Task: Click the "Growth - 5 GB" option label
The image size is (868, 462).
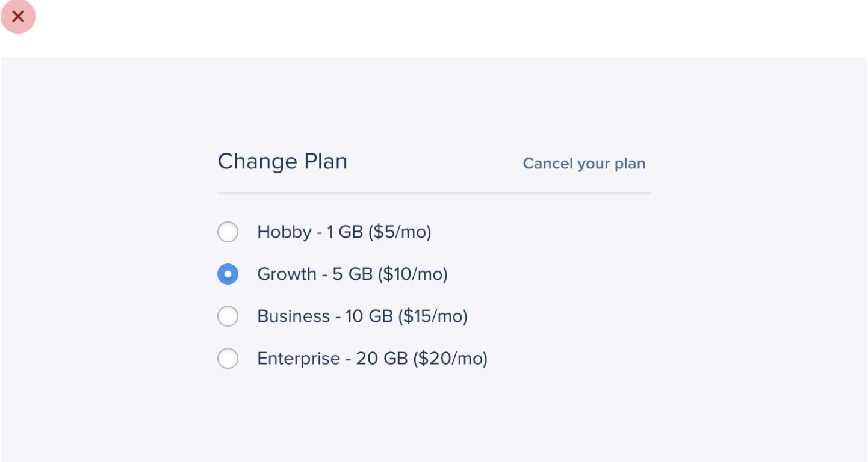Action: [x=352, y=274]
